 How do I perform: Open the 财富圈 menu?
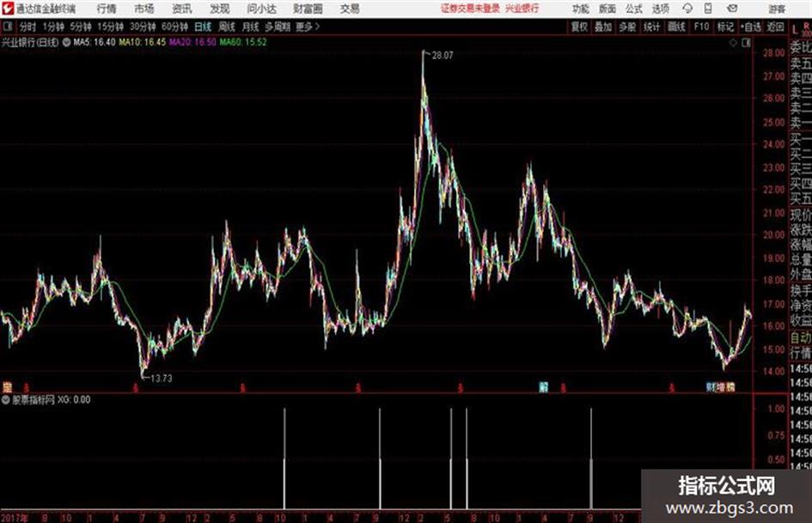click(x=308, y=9)
